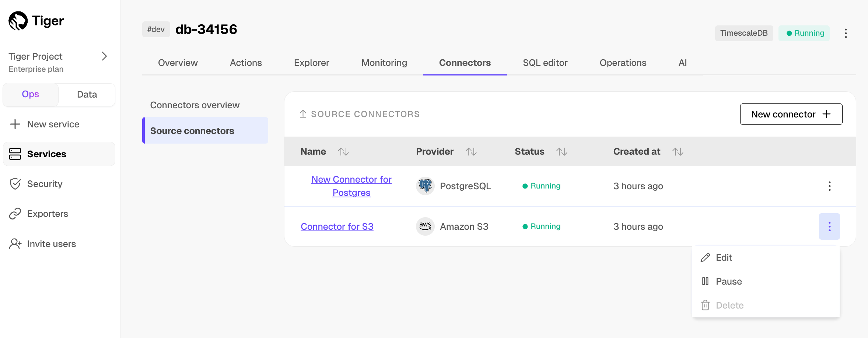
Task: Choose Pause from the connector menu
Action: pos(728,282)
